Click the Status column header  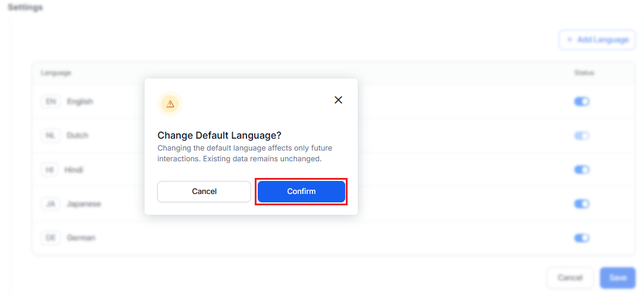pos(584,73)
